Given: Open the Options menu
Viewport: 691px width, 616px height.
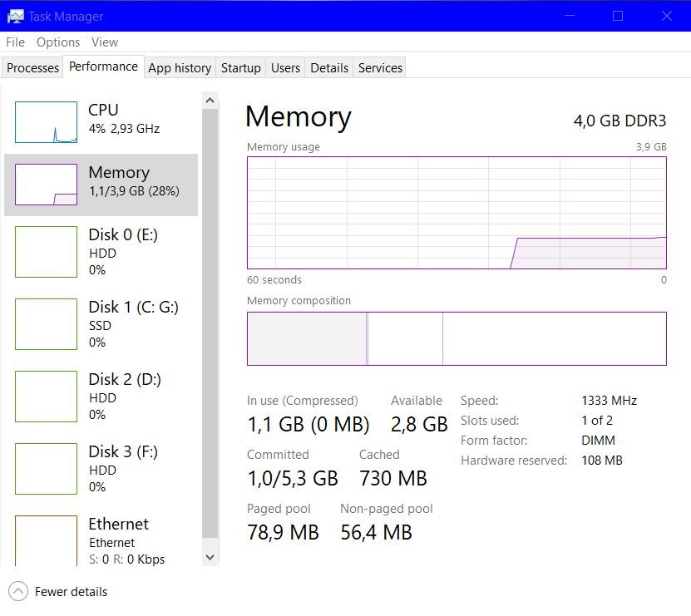Looking at the screenshot, I should (x=58, y=42).
